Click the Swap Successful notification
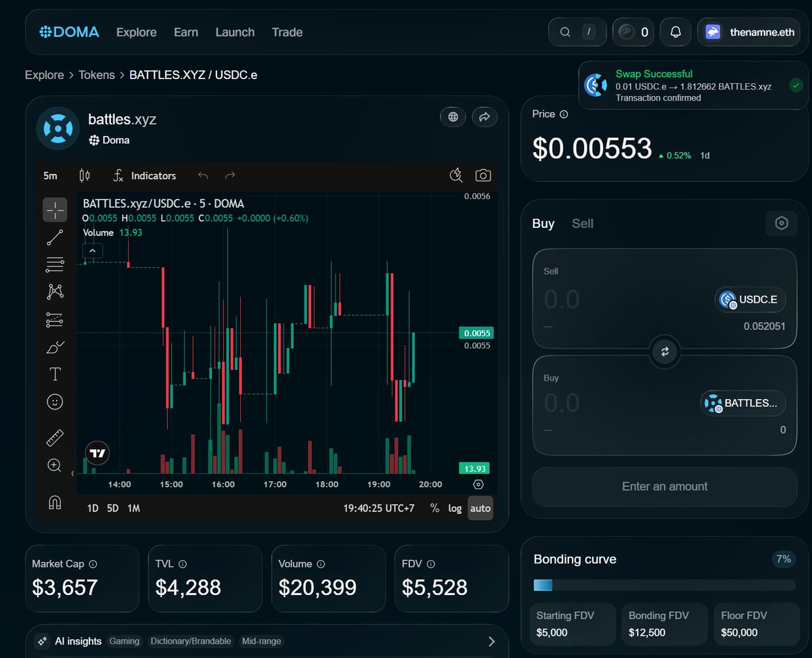This screenshot has height=658, width=812. (x=694, y=86)
